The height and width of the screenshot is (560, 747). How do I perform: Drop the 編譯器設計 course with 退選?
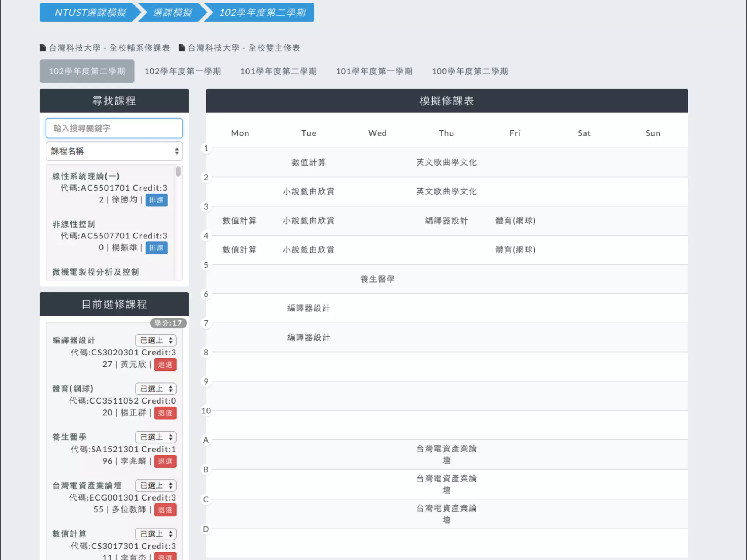coord(165,364)
